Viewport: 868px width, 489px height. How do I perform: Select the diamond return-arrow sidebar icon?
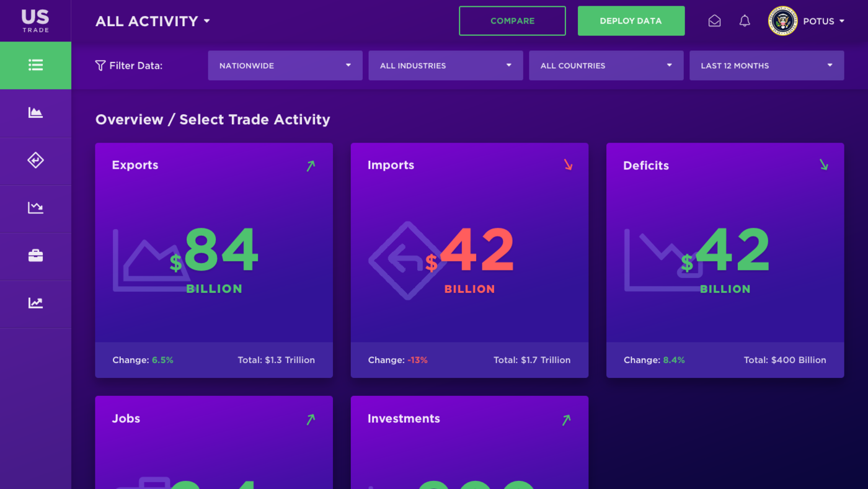click(35, 160)
